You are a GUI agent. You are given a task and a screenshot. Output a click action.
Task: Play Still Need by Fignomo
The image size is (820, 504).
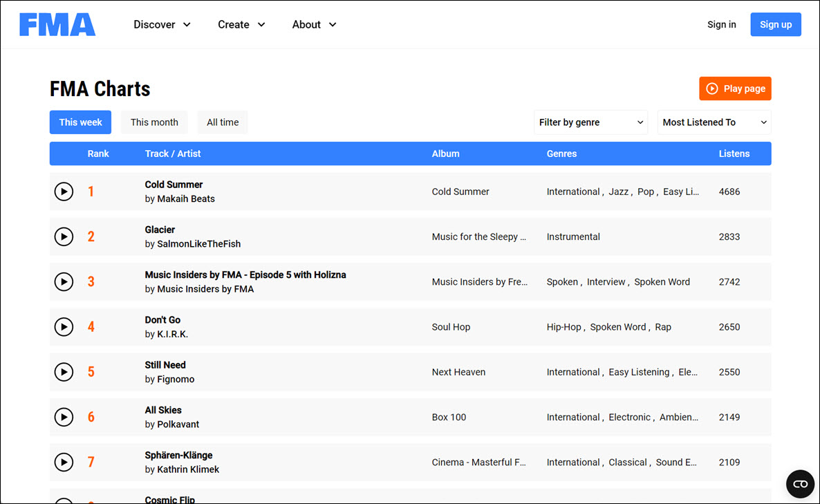pos(64,371)
